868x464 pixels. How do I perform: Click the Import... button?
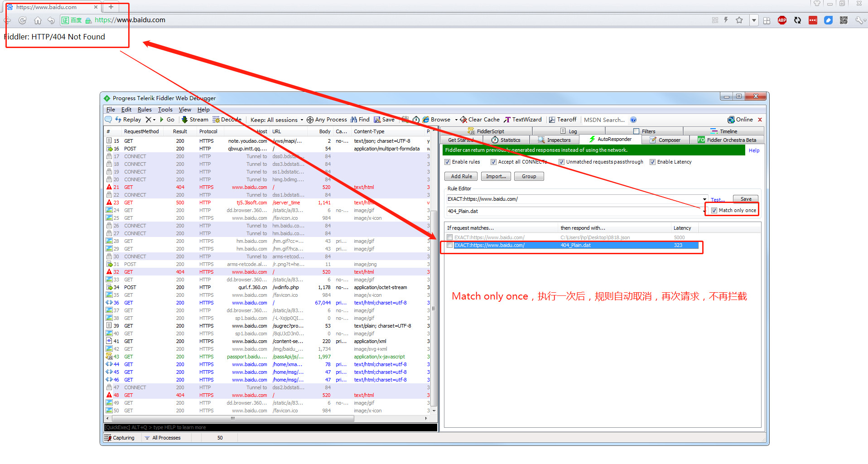pos(496,176)
